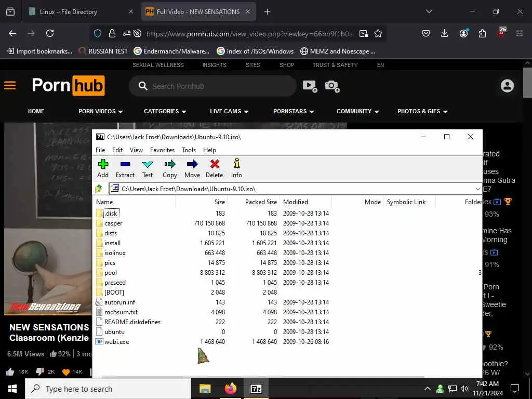The width and height of the screenshot is (532, 399).
Task: Switch to the Linux – File Directory tab
Action: [82, 11]
